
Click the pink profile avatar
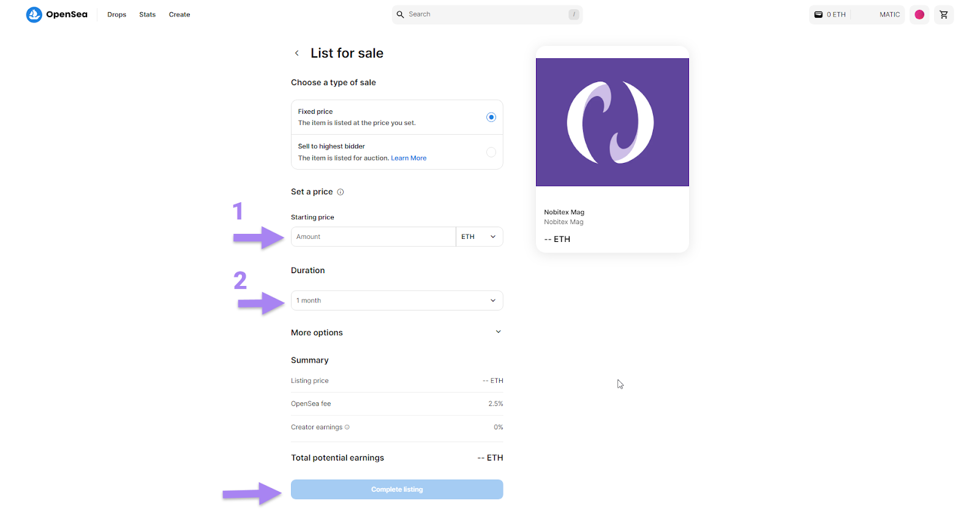919,15
